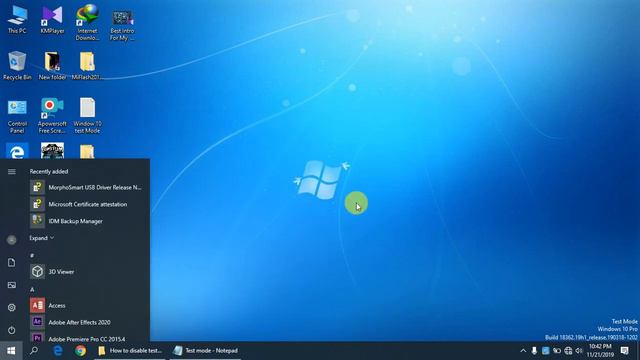The image size is (640, 360).
Task: Open the user account icon in Start
Action: pos(12,240)
